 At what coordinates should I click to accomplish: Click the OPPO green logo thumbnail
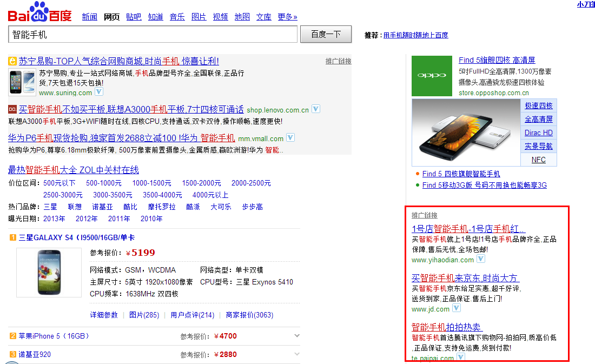click(x=432, y=76)
